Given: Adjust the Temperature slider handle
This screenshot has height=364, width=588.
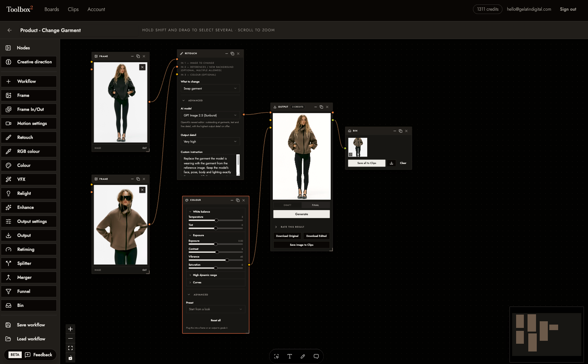Looking at the screenshot, I should pos(216,220).
